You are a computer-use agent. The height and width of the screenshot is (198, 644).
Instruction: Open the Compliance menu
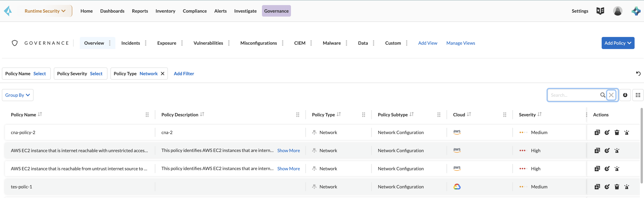click(195, 11)
